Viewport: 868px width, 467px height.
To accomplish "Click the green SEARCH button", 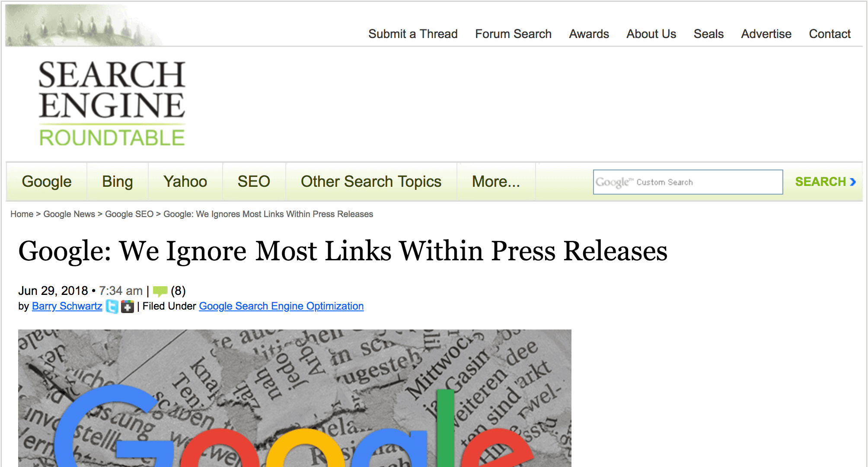I will tap(825, 182).
